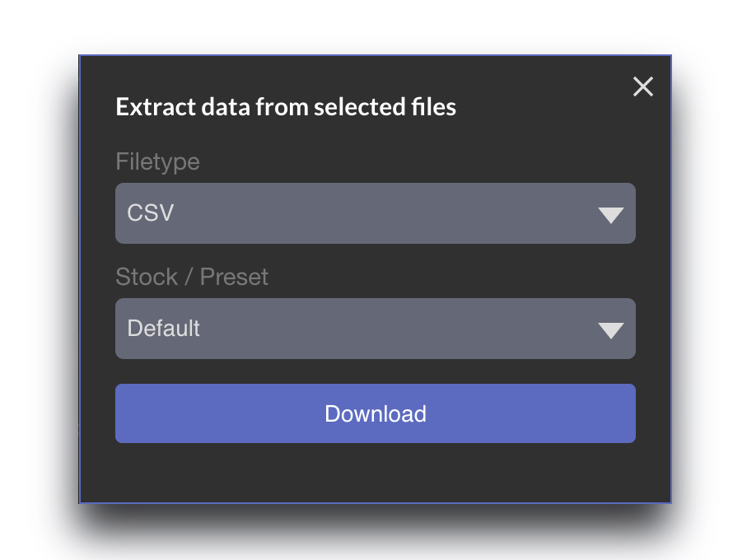Image resolution: width=747 pixels, height=560 pixels.
Task: Change the export filetype from CSV
Action: [x=375, y=213]
